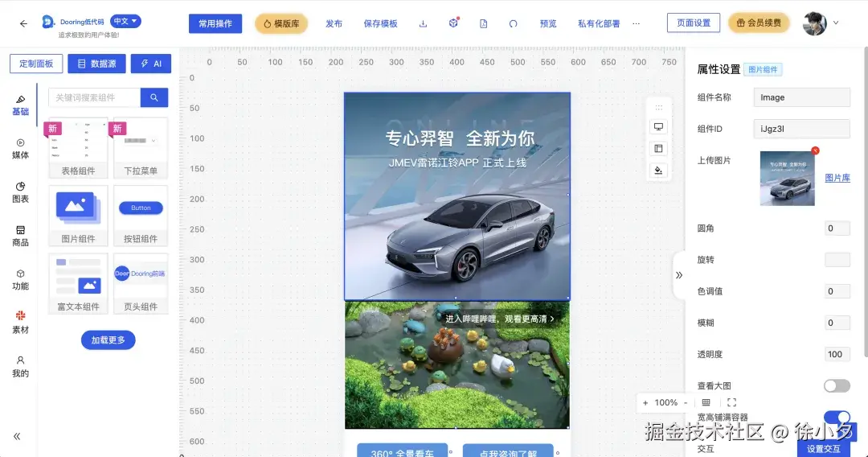Click the 透明度 value field

[837, 355]
